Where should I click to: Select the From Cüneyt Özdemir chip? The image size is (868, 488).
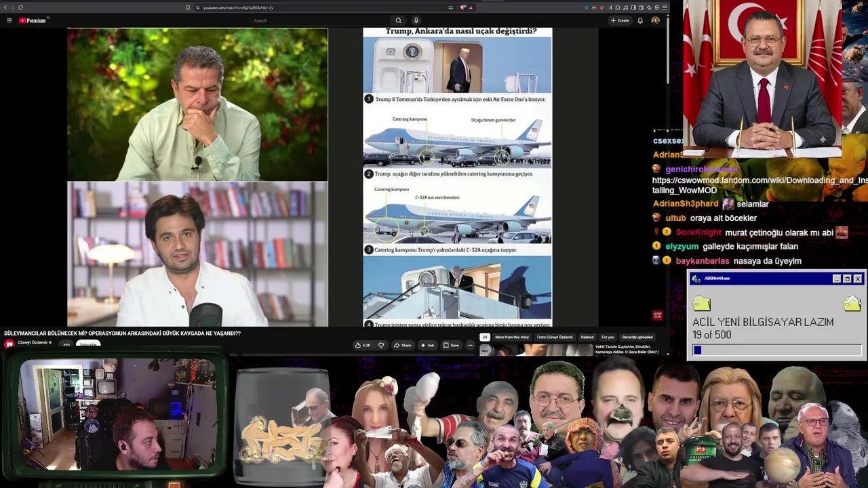pos(555,337)
